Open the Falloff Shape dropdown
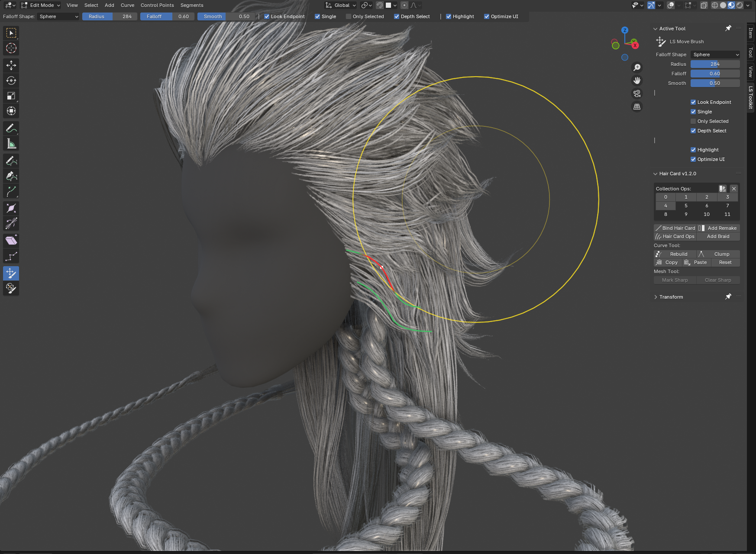The width and height of the screenshot is (756, 554). point(58,16)
